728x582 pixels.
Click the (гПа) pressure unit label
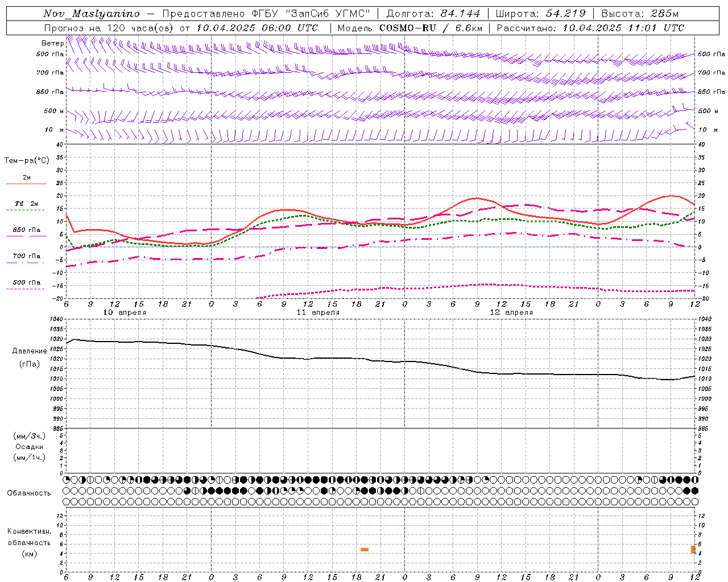tap(30, 364)
